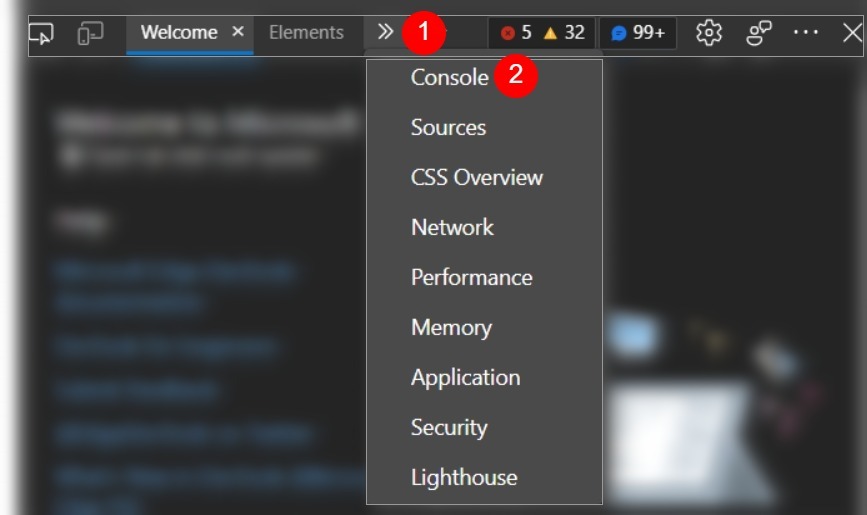Open the Sources tool
This screenshot has height=515, width=867.
[x=448, y=127]
